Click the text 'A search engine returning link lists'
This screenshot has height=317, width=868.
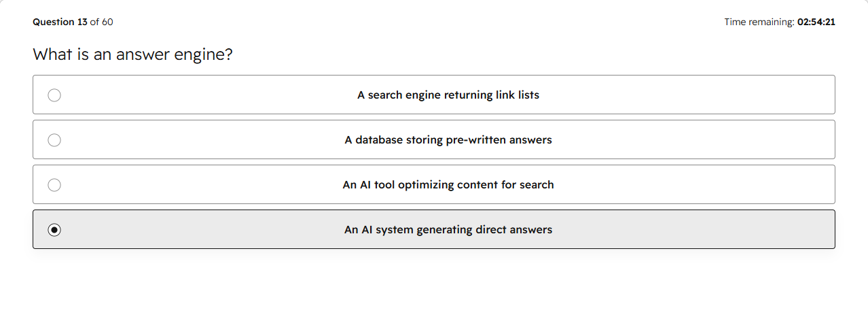448,95
